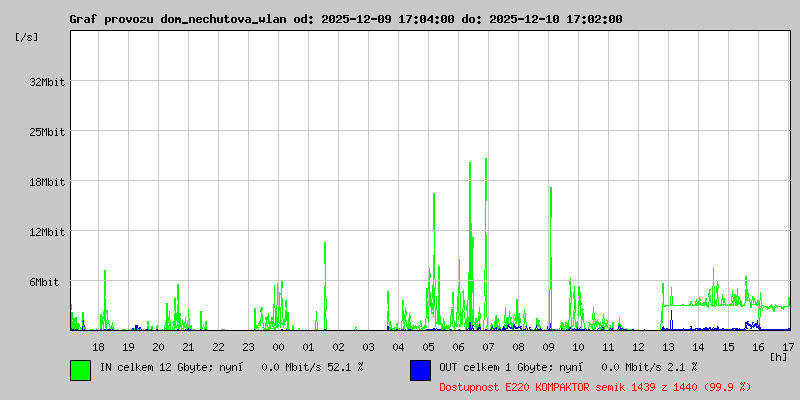Image resolution: width=800 pixels, height=400 pixels.
Task: Click the hour label '06' on x-axis
Action: coord(458,347)
